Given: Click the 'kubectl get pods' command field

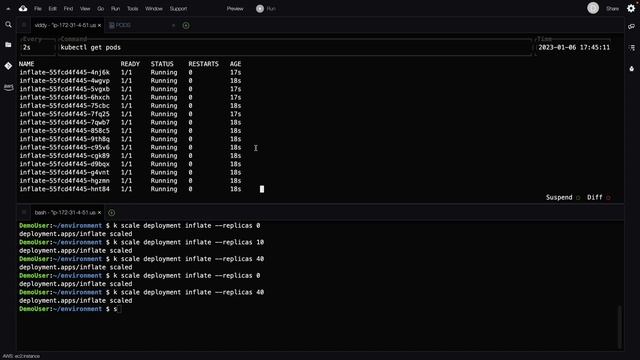Looking at the screenshot, I should click(x=295, y=47).
